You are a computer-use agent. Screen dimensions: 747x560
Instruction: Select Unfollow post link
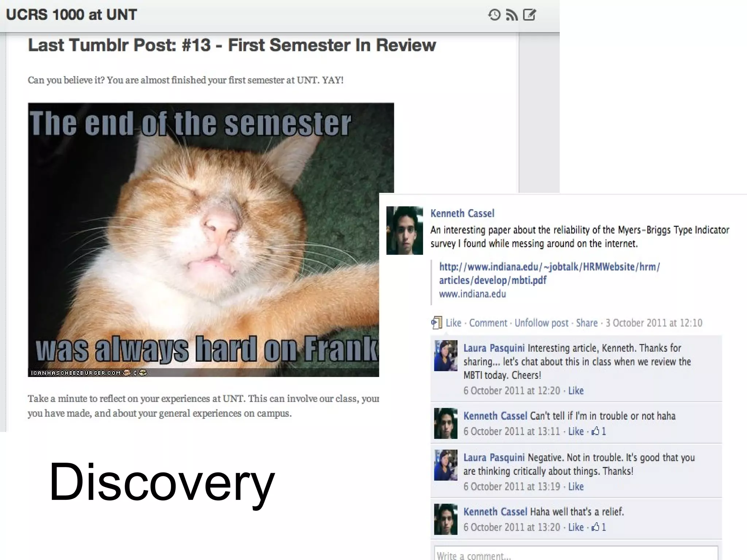click(x=542, y=323)
